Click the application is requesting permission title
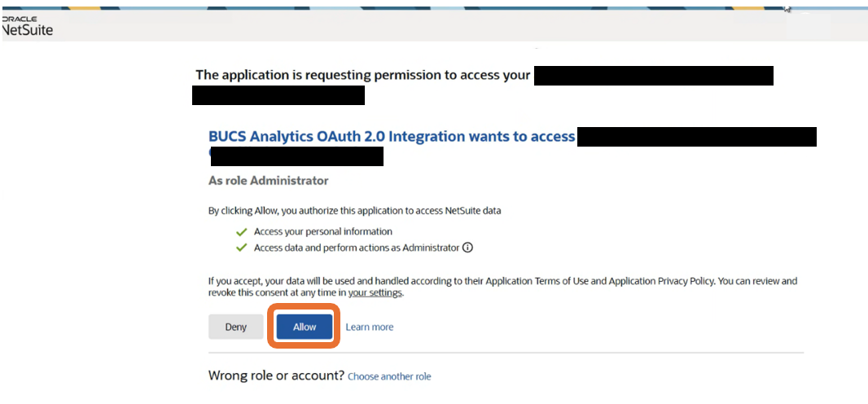This screenshot has height=404, width=868. click(362, 76)
